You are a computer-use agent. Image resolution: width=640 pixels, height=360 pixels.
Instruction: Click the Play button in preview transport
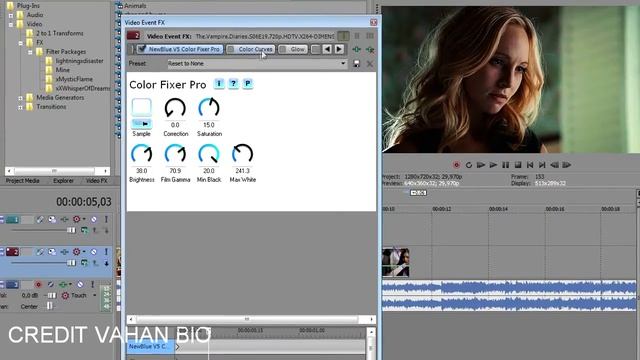[493, 165]
